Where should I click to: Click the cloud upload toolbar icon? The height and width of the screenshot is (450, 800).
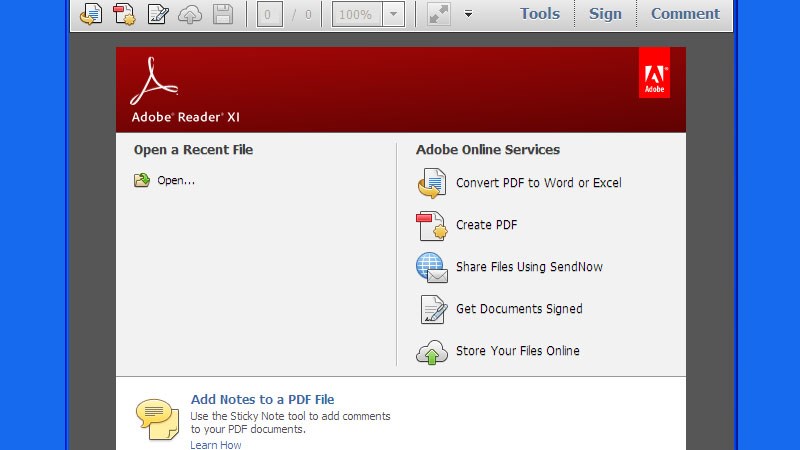point(190,14)
